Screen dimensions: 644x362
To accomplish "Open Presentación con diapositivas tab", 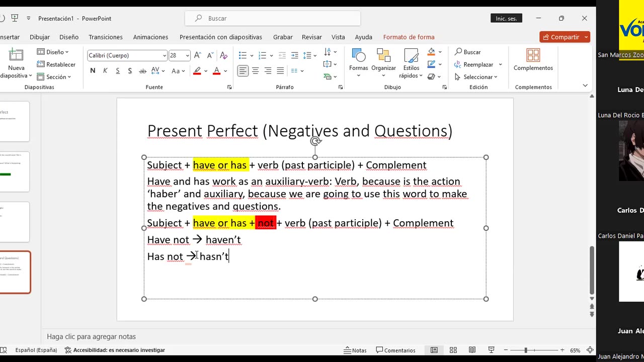I will (x=221, y=37).
